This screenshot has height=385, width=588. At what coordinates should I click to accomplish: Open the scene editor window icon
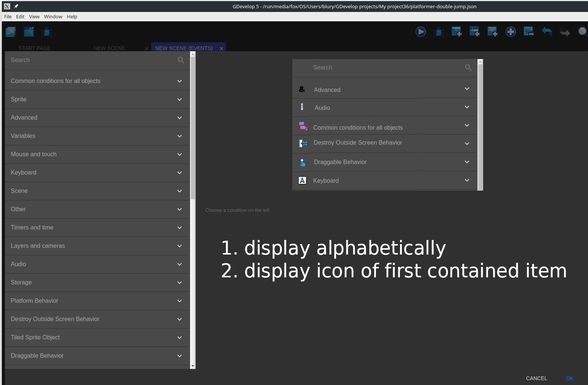tap(29, 32)
